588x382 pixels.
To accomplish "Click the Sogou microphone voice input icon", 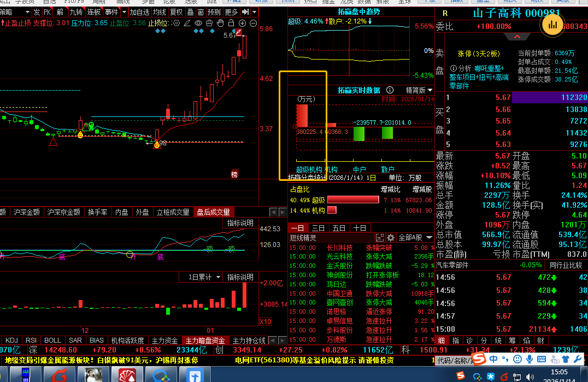I will pos(529,360).
